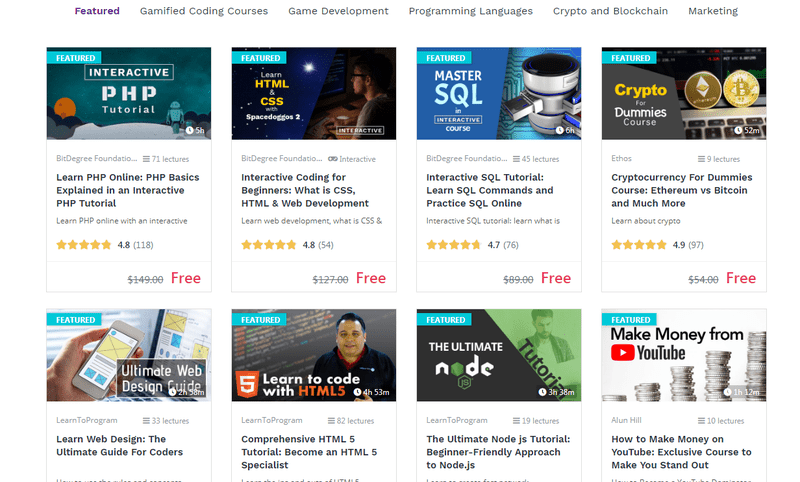Click 'BitDegree Foundatio...' on PHP card
Viewport: 800px width, 482px height.
(96, 159)
